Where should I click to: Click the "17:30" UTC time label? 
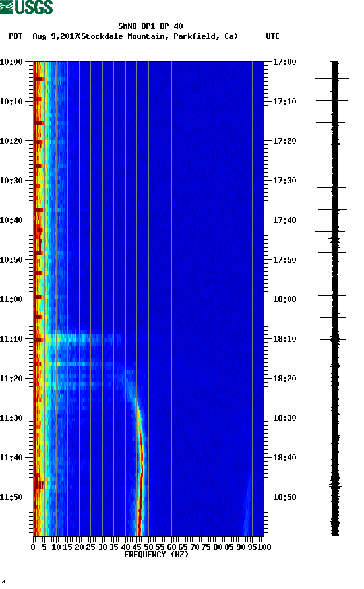click(285, 180)
